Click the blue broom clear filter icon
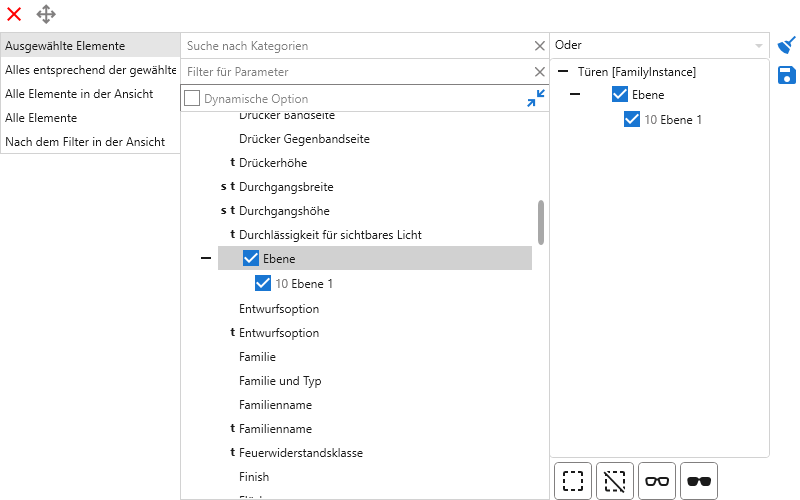The image size is (800, 500). click(x=787, y=45)
